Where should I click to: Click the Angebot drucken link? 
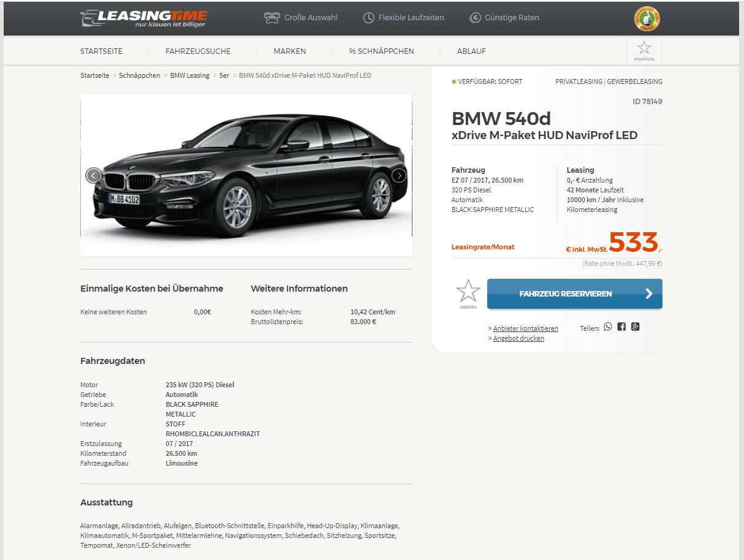point(518,338)
